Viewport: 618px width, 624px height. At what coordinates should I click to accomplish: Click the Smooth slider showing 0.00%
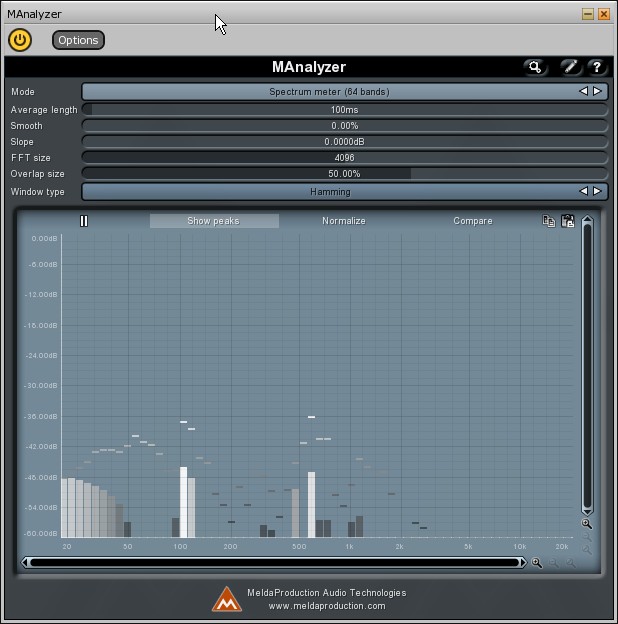[x=345, y=126]
